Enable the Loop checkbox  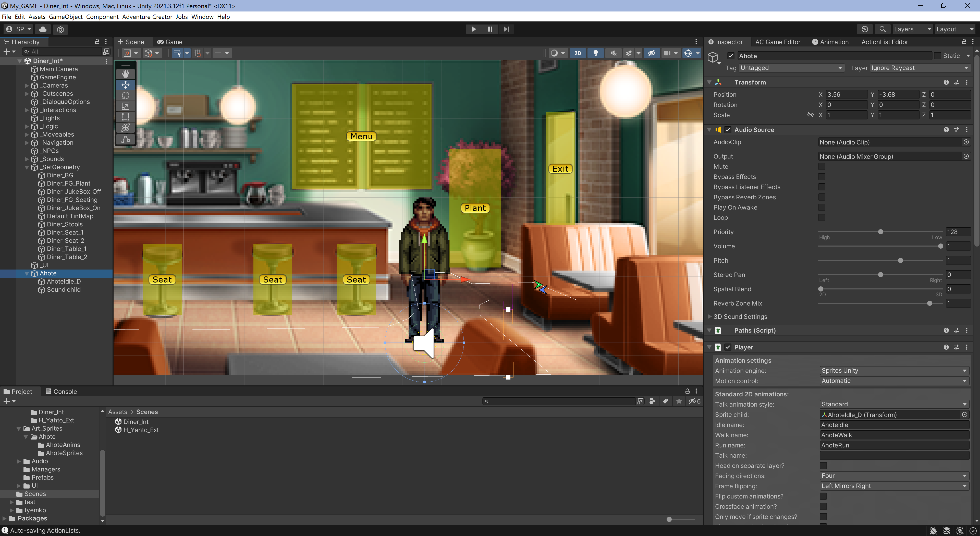822,218
